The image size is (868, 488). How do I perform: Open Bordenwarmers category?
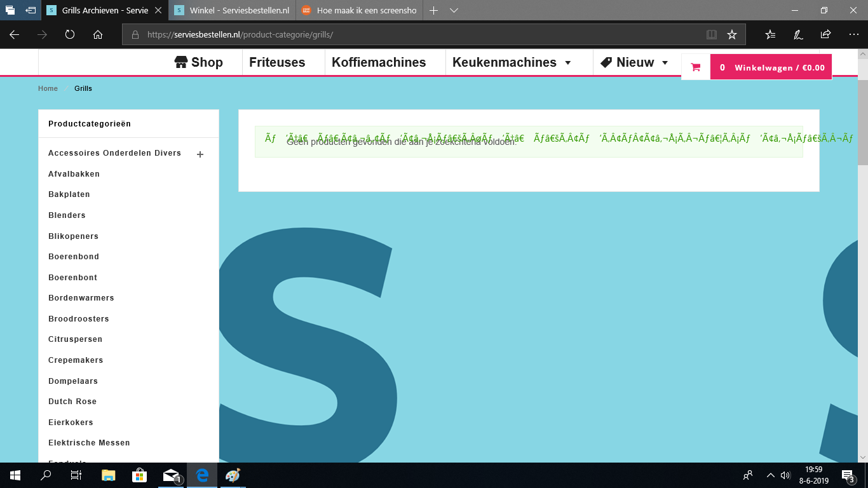click(81, 298)
